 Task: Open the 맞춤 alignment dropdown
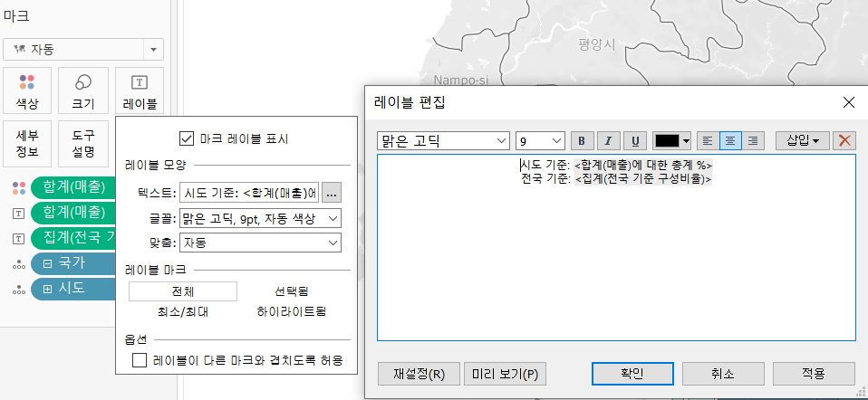[260, 243]
